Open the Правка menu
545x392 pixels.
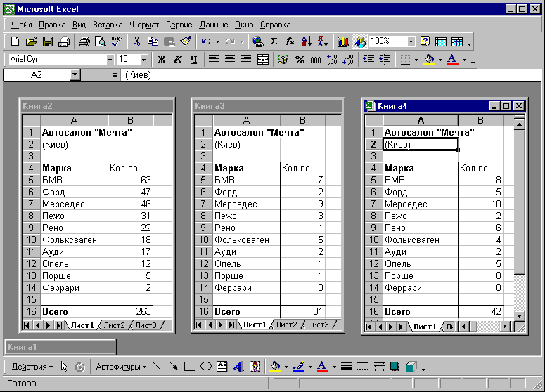click(x=52, y=25)
